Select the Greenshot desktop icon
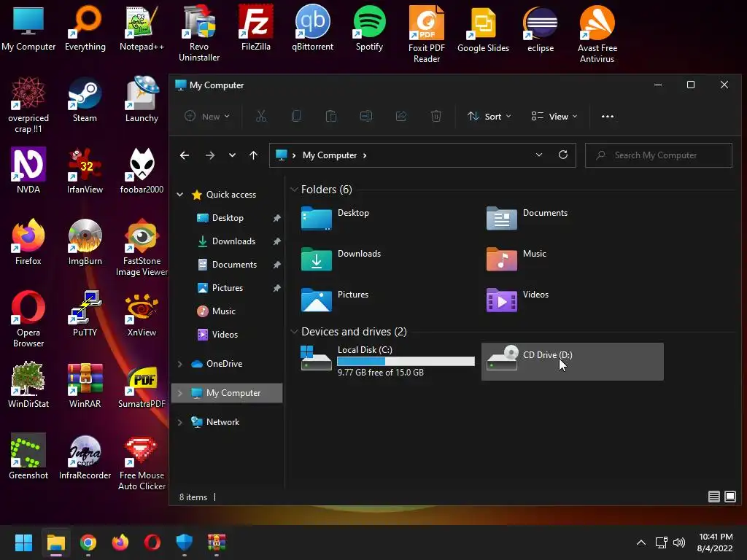 point(28,456)
